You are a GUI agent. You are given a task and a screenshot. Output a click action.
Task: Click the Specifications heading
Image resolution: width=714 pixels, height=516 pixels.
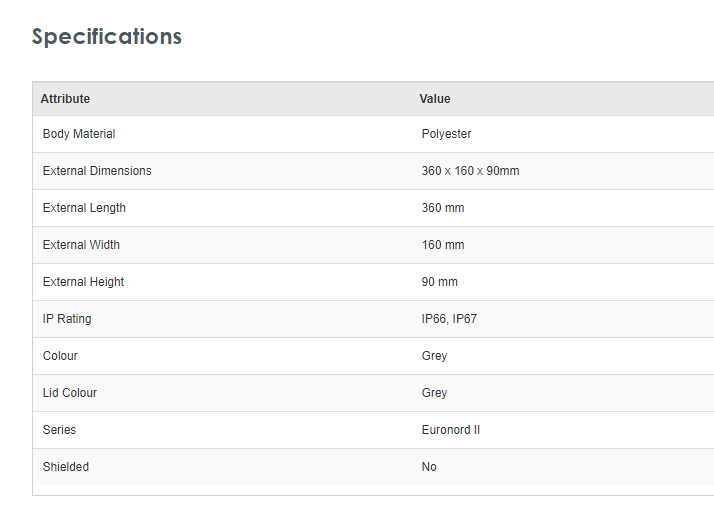pos(107,37)
